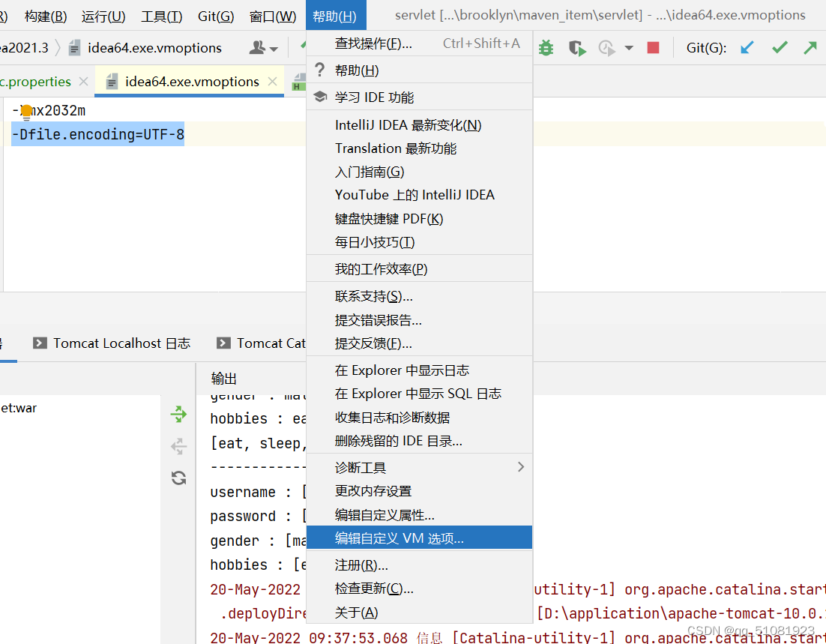
Task: Click the undeploy gray arrow icon
Action: coord(178,446)
